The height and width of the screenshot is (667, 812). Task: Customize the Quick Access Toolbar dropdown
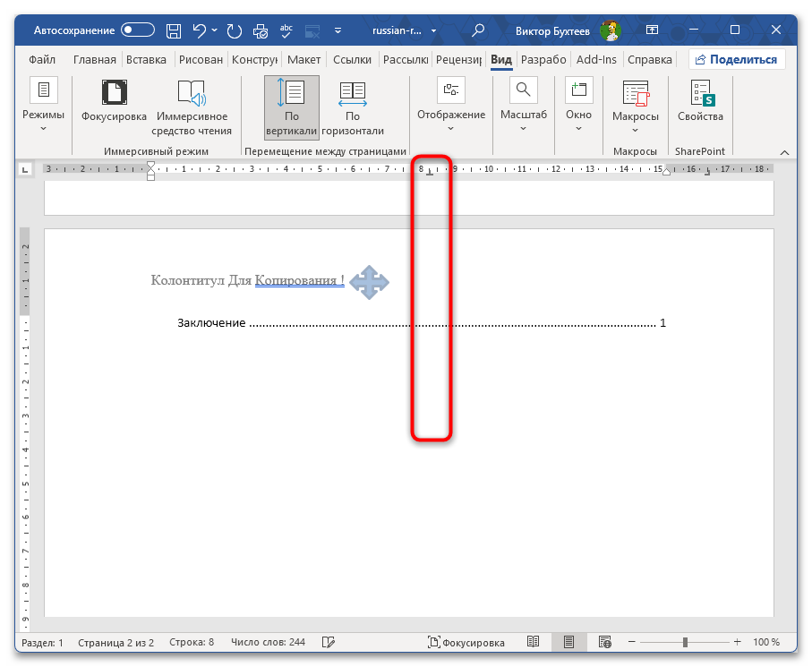pyautogui.click(x=338, y=30)
